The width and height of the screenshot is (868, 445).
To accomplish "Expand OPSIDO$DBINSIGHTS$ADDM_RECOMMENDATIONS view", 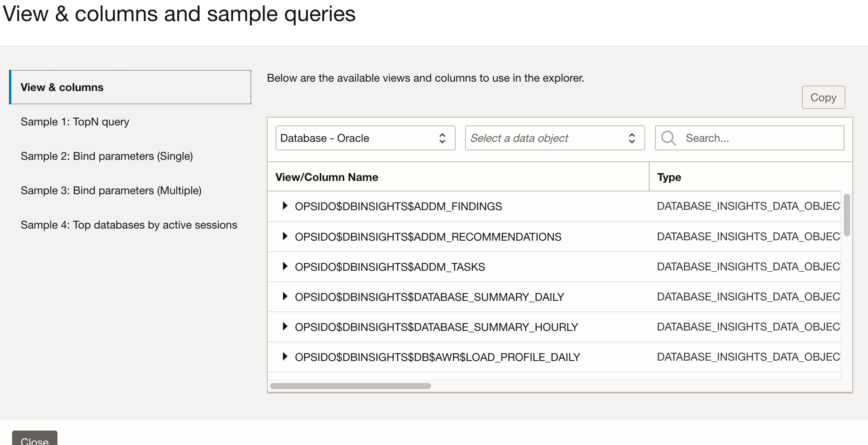I will [285, 236].
